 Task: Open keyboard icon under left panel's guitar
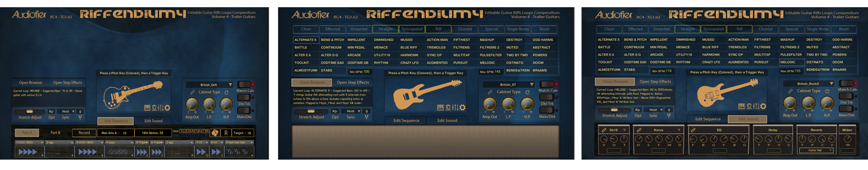tap(147, 108)
